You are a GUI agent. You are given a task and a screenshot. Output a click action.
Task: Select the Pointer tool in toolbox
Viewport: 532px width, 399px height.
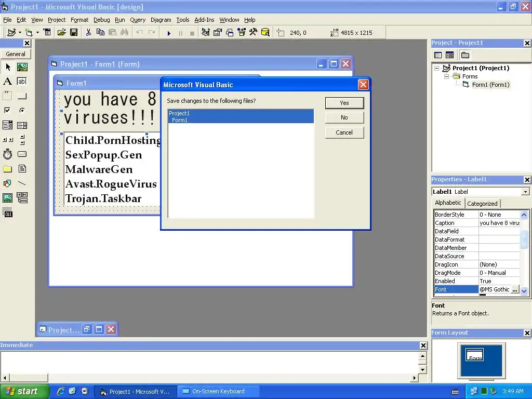coord(7,67)
